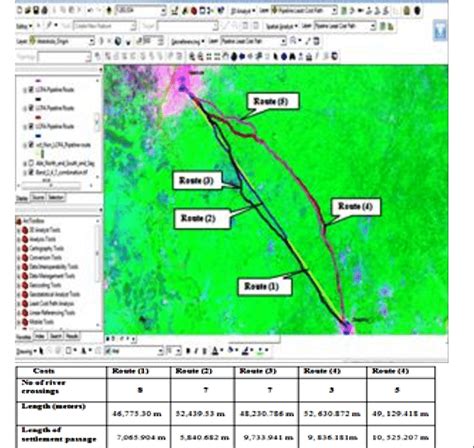Select the Geostatistical Analyst Tools toolbox
474x448 pixels.
click(55, 294)
